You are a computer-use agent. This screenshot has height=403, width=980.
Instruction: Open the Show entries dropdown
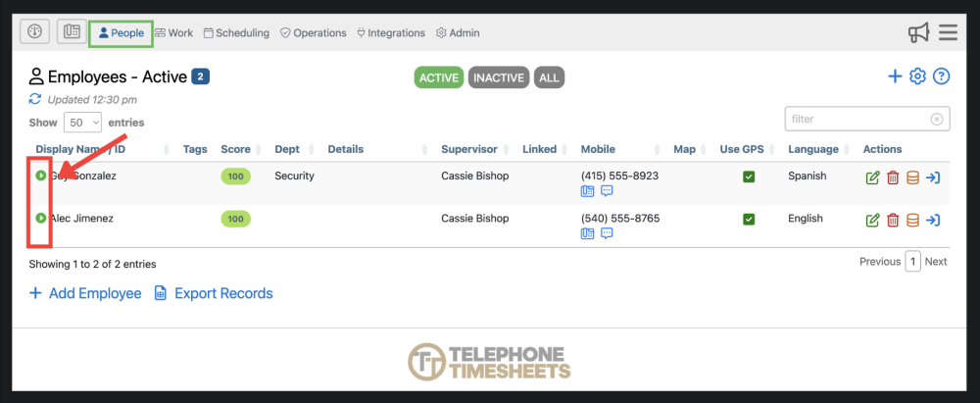tap(82, 123)
